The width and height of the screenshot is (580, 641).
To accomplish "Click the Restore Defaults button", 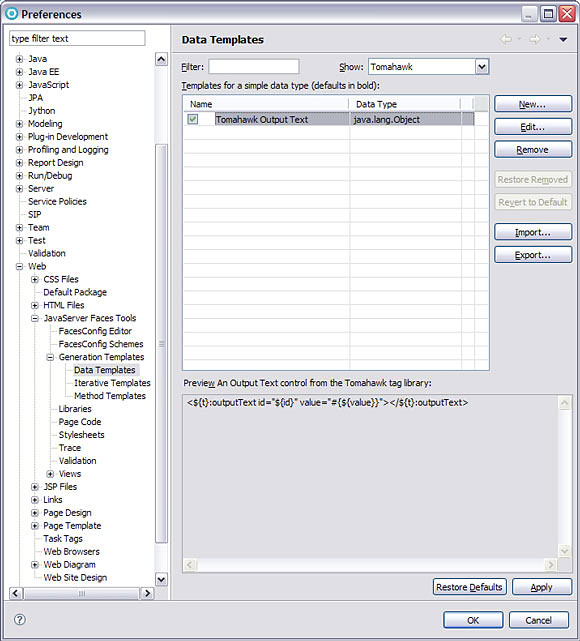I will coord(469,587).
